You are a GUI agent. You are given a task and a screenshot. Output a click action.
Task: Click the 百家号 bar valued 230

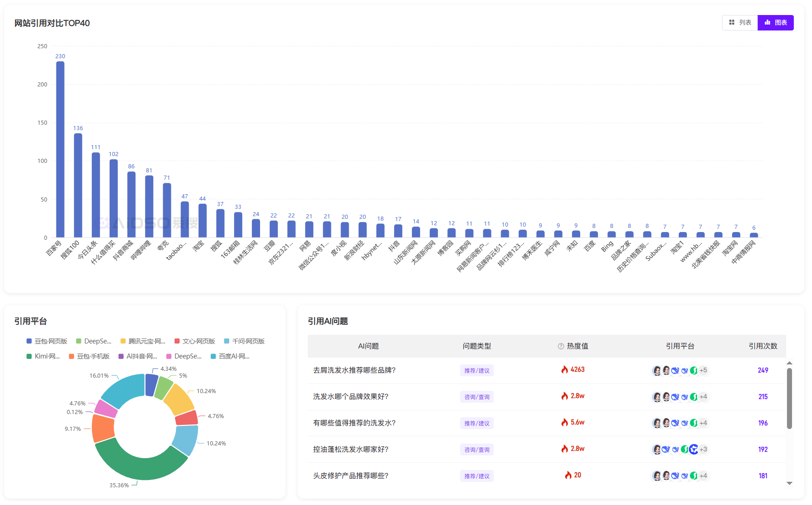click(60, 149)
